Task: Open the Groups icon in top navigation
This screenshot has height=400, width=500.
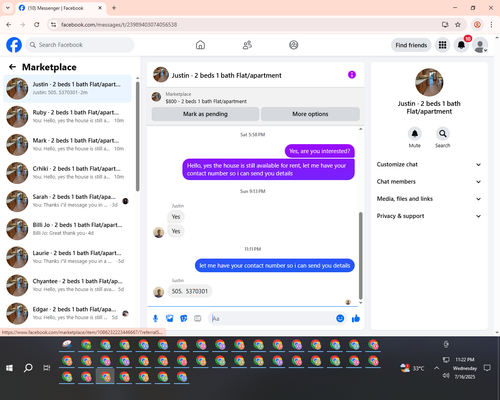Action: (x=294, y=45)
